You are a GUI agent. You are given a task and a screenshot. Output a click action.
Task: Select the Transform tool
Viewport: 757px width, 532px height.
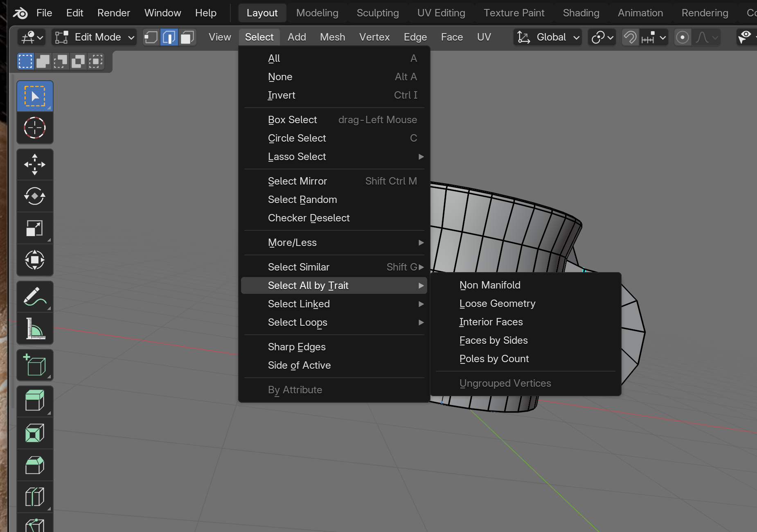[35, 260]
